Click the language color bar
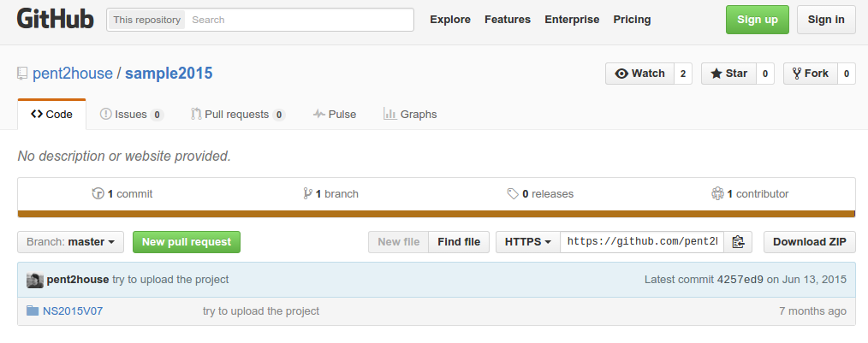The width and height of the screenshot is (868, 343). [x=437, y=214]
